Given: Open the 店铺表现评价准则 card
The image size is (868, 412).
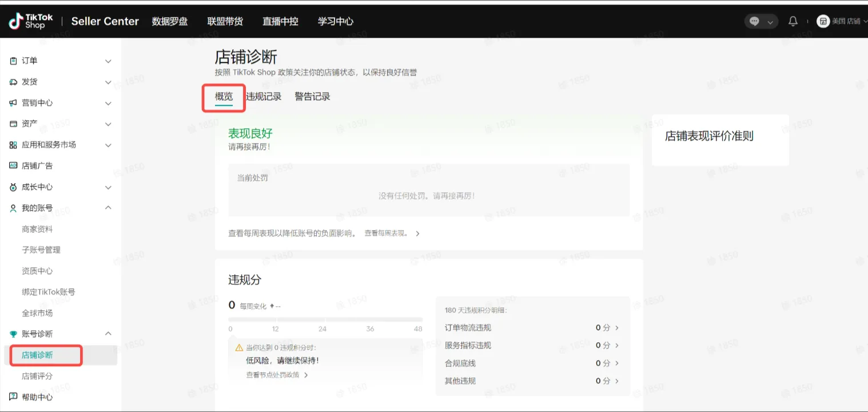Looking at the screenshot, I should (x=720, y=140).
